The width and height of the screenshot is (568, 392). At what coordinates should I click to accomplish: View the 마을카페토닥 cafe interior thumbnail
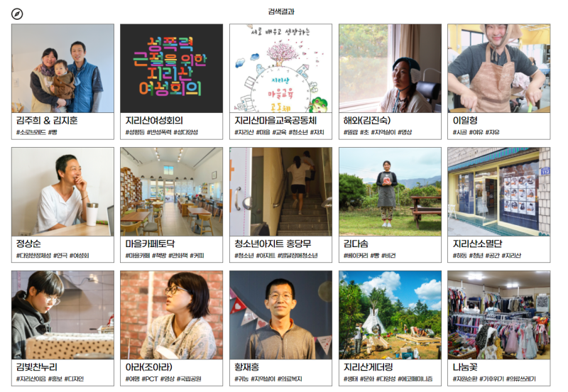[171, 192]
